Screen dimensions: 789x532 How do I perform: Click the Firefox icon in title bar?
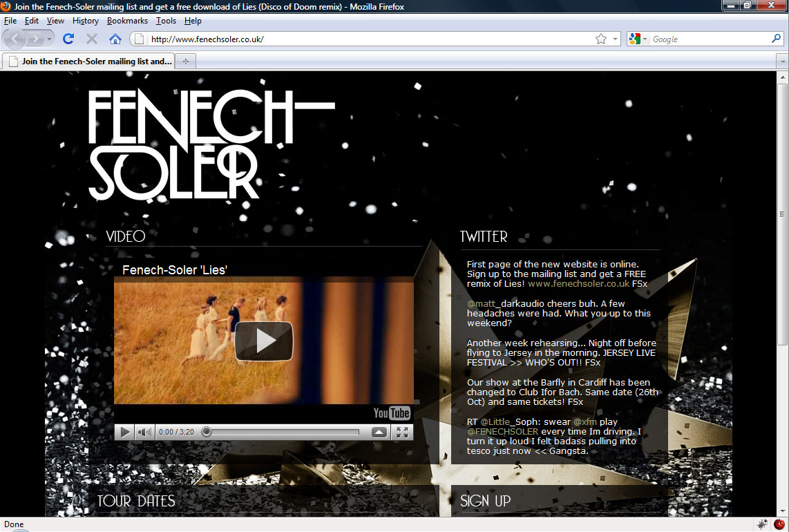[6, 6]
